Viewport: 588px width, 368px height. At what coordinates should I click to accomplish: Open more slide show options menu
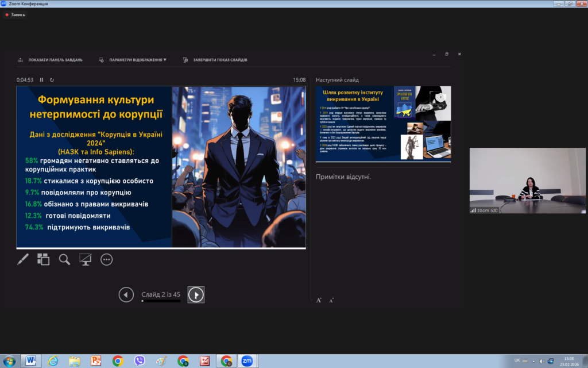point(106,259)
